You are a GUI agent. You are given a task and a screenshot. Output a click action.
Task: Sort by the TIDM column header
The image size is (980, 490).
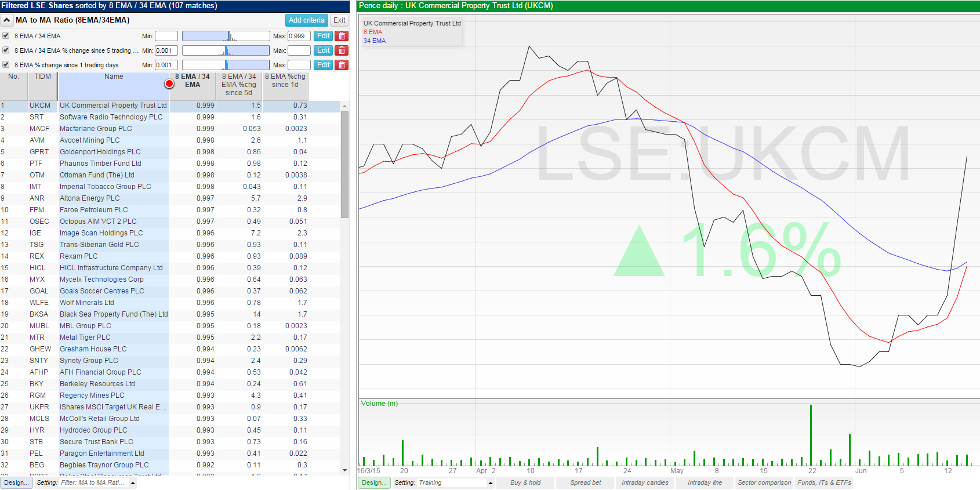(x=42, y=86)
